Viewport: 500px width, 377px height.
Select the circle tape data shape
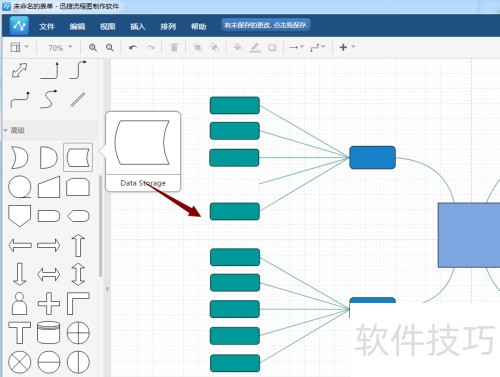tap(20, 187)
